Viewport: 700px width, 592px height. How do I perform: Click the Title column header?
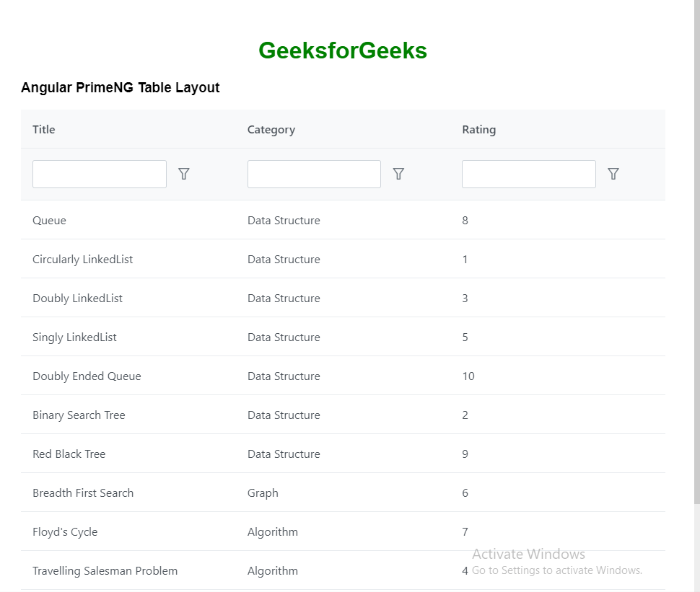tap(44, 130)
